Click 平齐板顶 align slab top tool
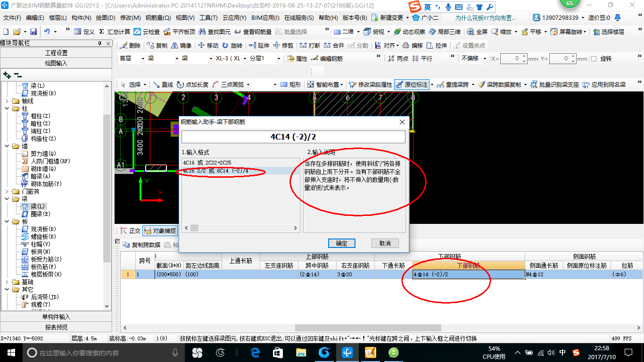 pyautogui.click(x=179, y=32)
